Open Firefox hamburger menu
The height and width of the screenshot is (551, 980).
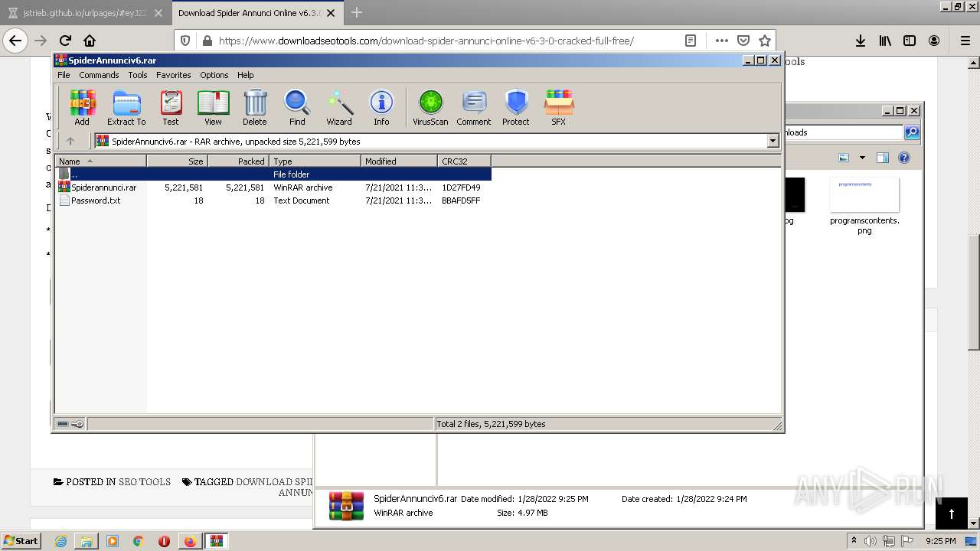[x=965, y=41]
